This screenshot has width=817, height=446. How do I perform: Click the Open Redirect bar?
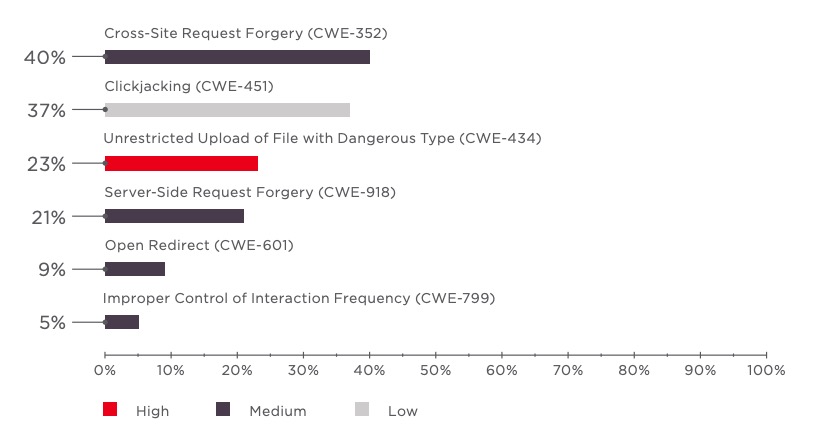click(x=135, y=269)
